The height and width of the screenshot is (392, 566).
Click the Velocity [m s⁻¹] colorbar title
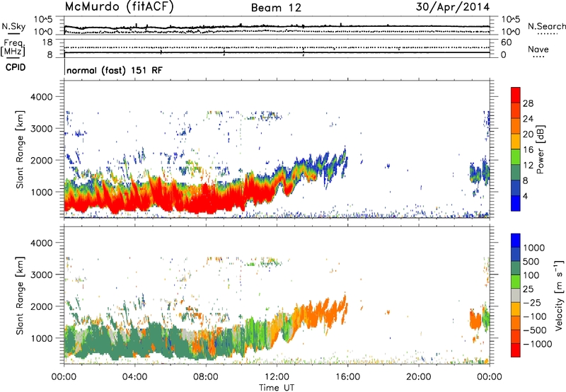(560, 295)
